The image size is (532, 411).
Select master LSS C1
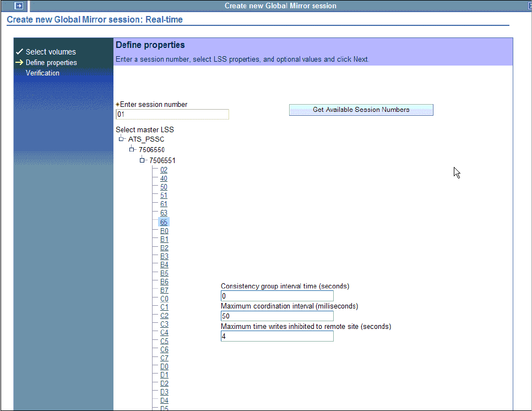(x=164, y=307)
